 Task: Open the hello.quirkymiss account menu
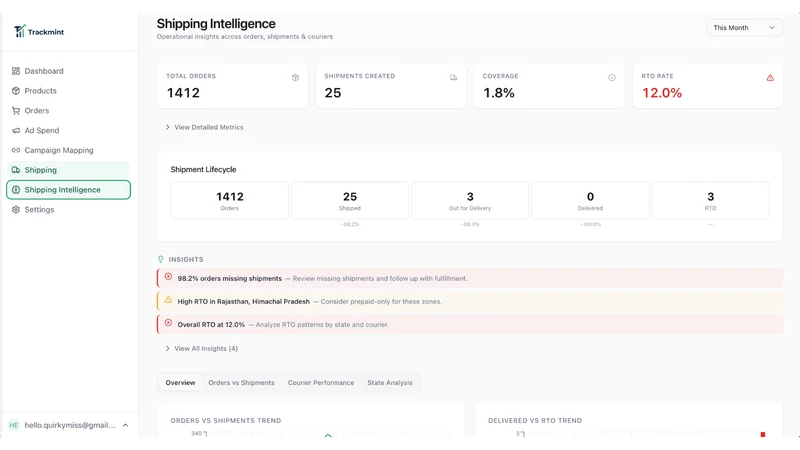68,425
